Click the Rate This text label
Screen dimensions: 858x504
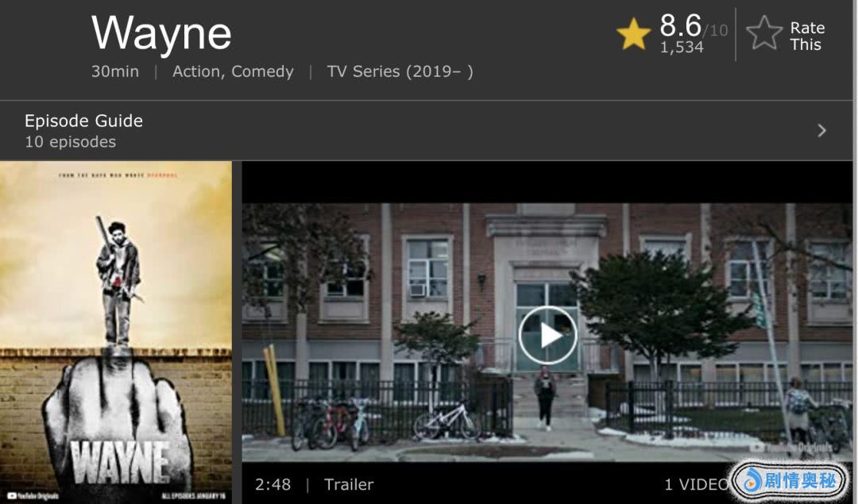pyautogui.click(x=807, y=36)
